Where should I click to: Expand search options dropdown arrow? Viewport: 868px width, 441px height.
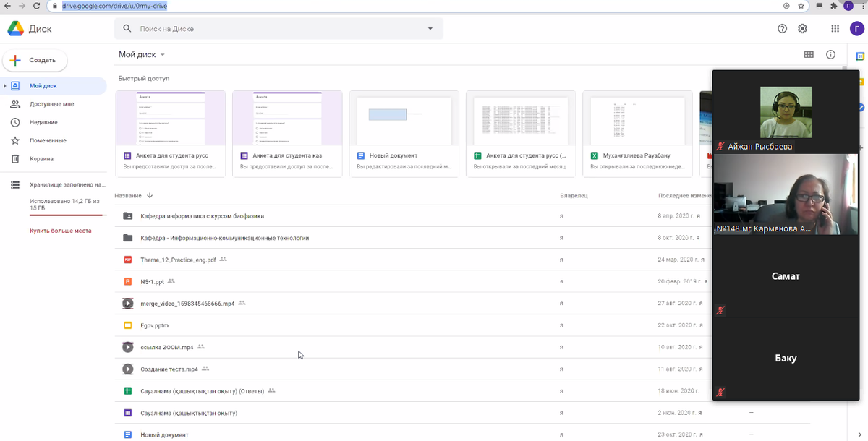[430, 29]
